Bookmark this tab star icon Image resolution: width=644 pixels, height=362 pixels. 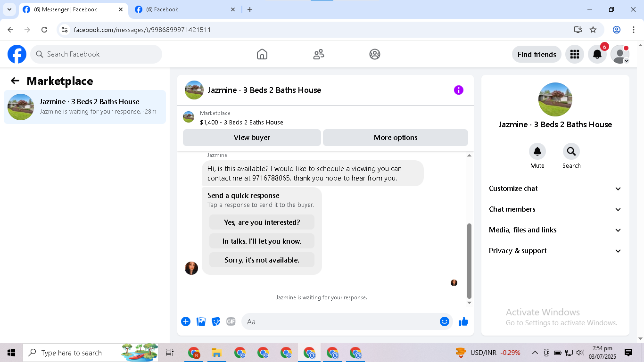593,30
